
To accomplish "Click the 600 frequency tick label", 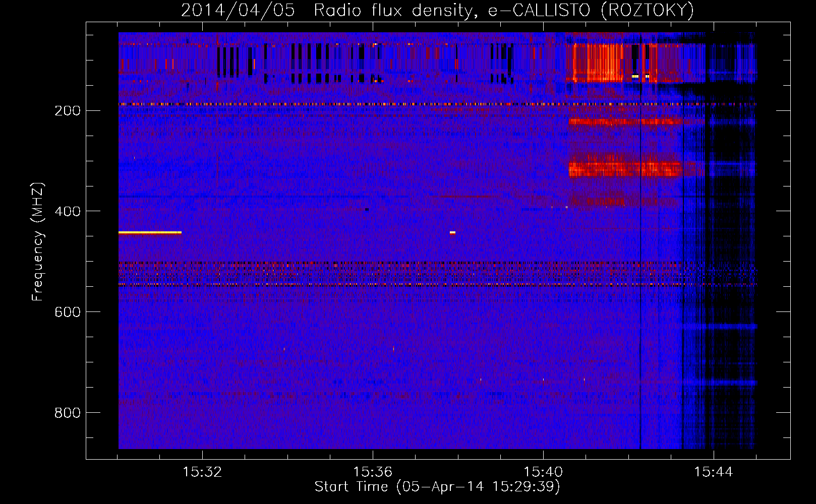I will (x=68, y=312).
